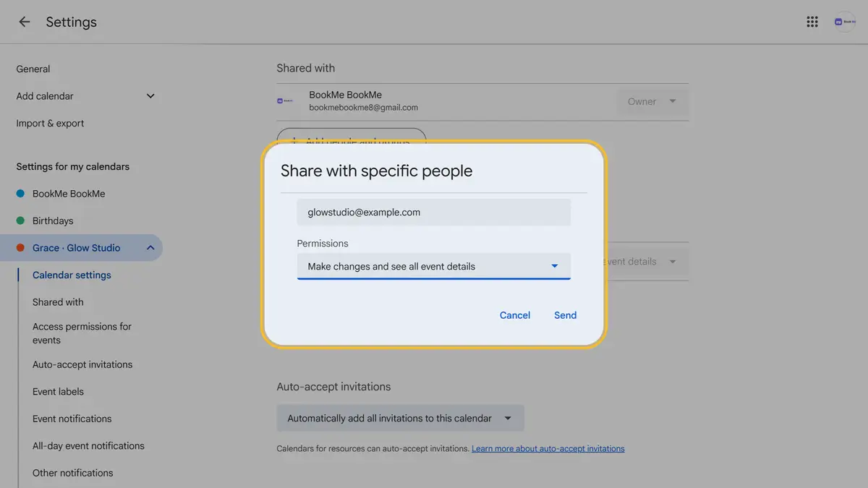The height and width of the screenshot is (488, 868).
Task: Click the BookMe BookMe blue calendar dot
Action: click(20, 194)
